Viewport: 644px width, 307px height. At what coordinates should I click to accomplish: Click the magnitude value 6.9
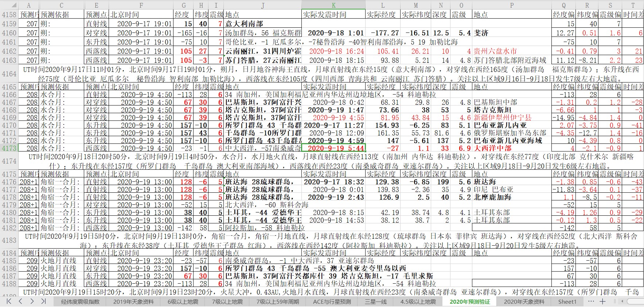click(x=461, y=148)
